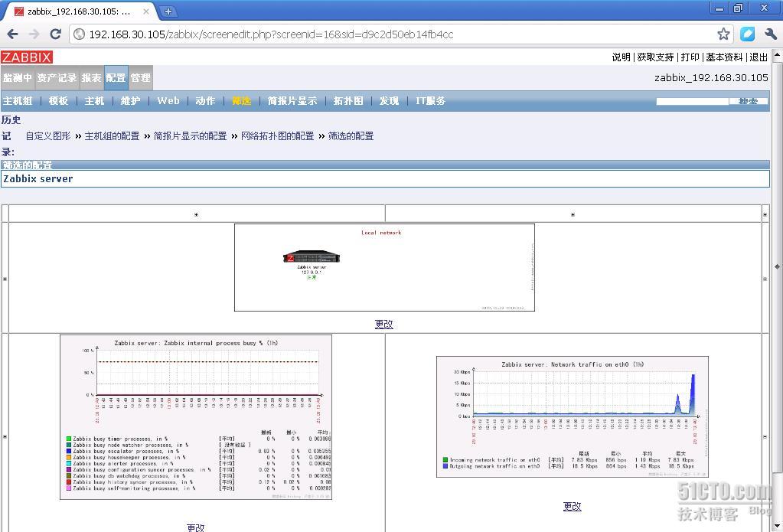Go to 模板 submenu item
Image resolution: width=783 pixels, height=532 pixels.
click(58, 101)
